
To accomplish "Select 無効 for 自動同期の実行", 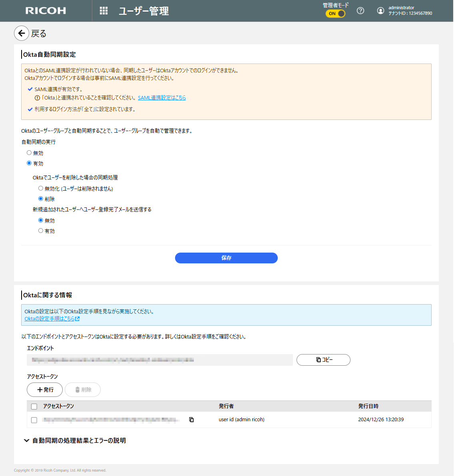I will [x=29, y=153].
